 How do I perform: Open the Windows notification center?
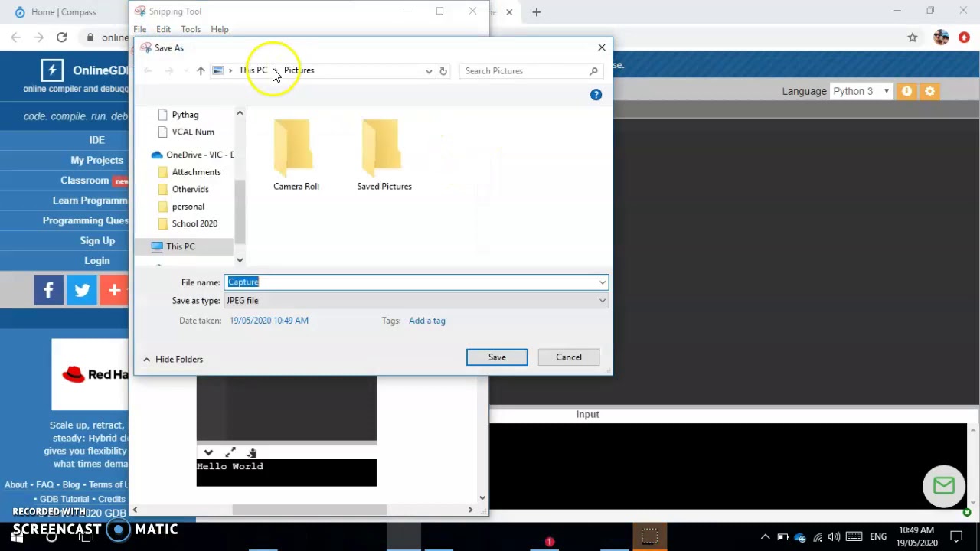[956, 536]
